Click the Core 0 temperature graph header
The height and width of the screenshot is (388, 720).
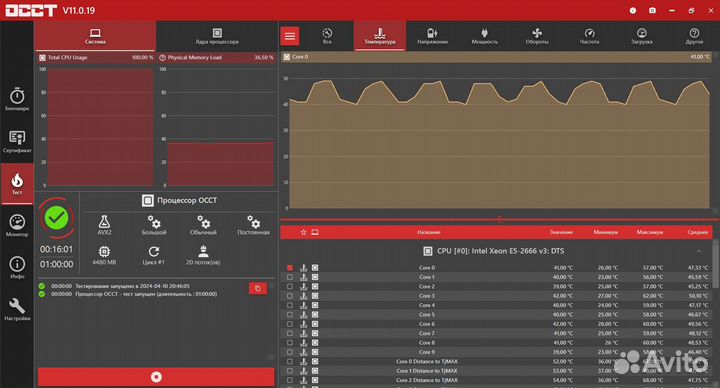497,57
